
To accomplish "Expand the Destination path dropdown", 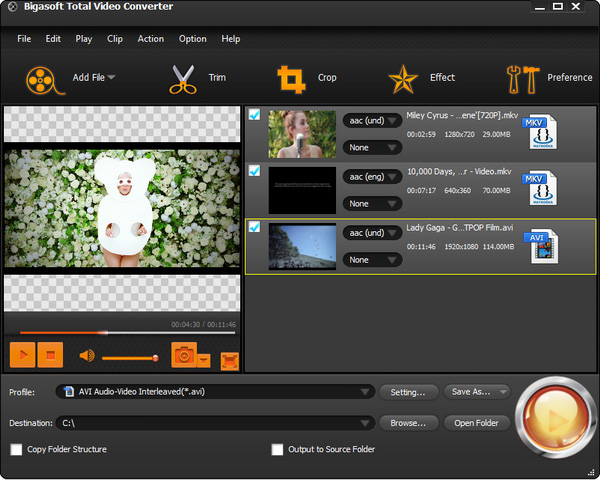I will (365, 423).
